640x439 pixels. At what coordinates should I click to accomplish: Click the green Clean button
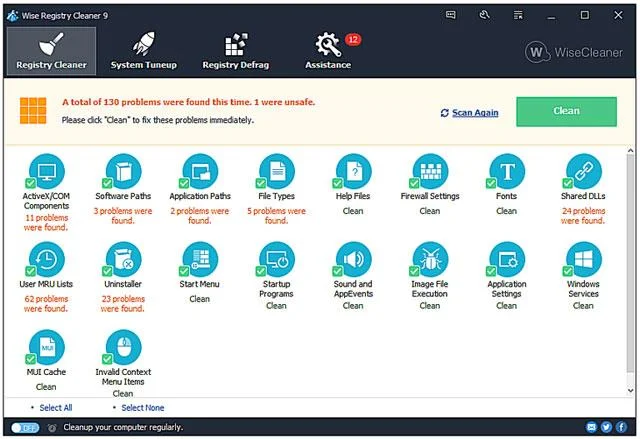[567, 111]
